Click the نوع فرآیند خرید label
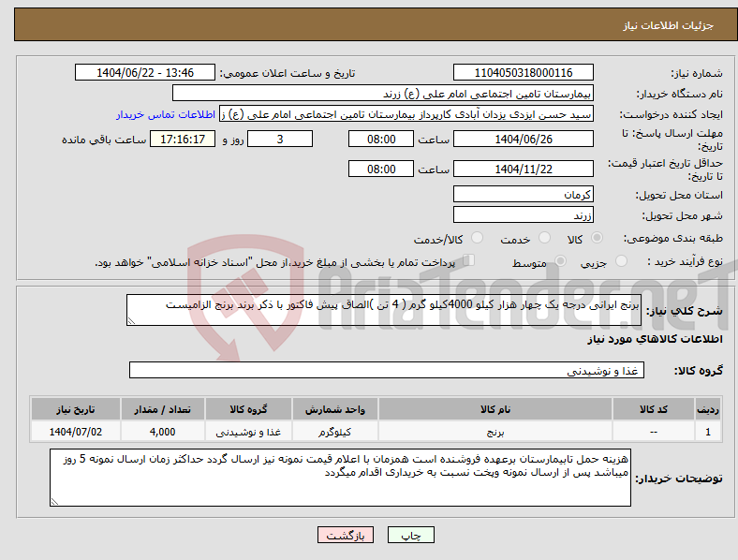This screenshot has height=560, width=738. 685,261
